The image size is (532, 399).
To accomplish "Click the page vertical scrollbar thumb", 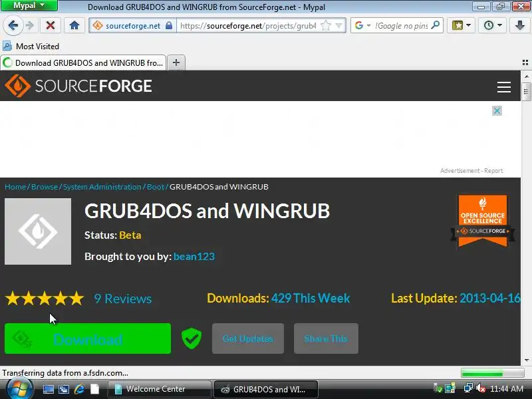I will pos(526,91).
